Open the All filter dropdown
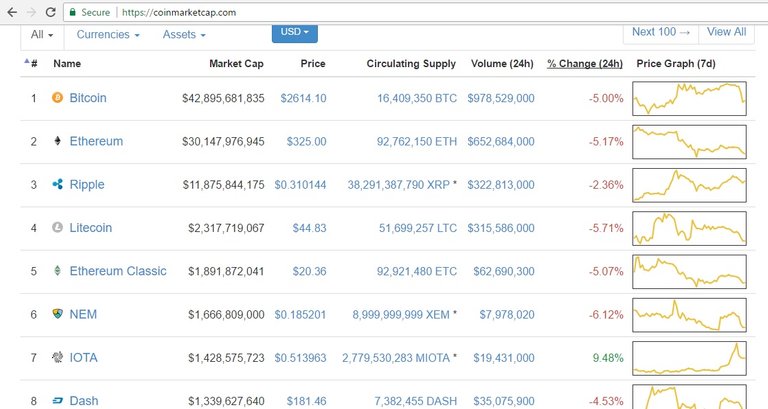Viewport: 768px width, 409px height. tap(42, 35)
